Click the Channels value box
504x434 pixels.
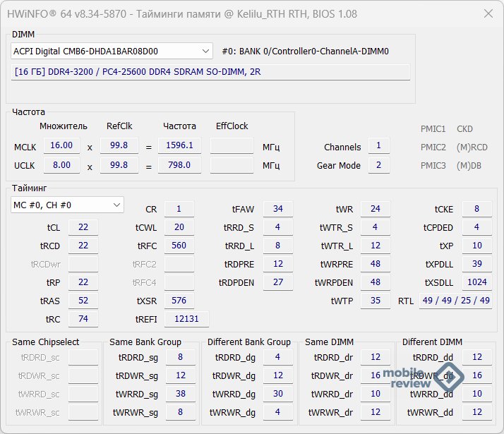[x=378, y=146]
